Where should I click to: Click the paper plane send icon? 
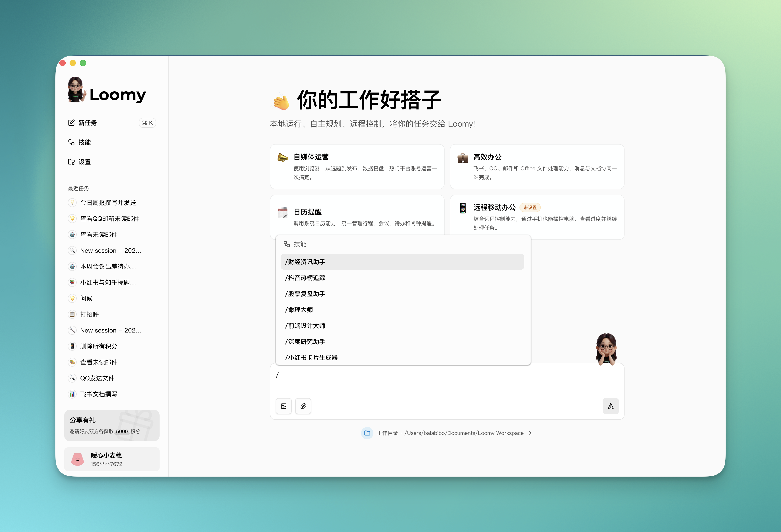[x=611, y=406]
